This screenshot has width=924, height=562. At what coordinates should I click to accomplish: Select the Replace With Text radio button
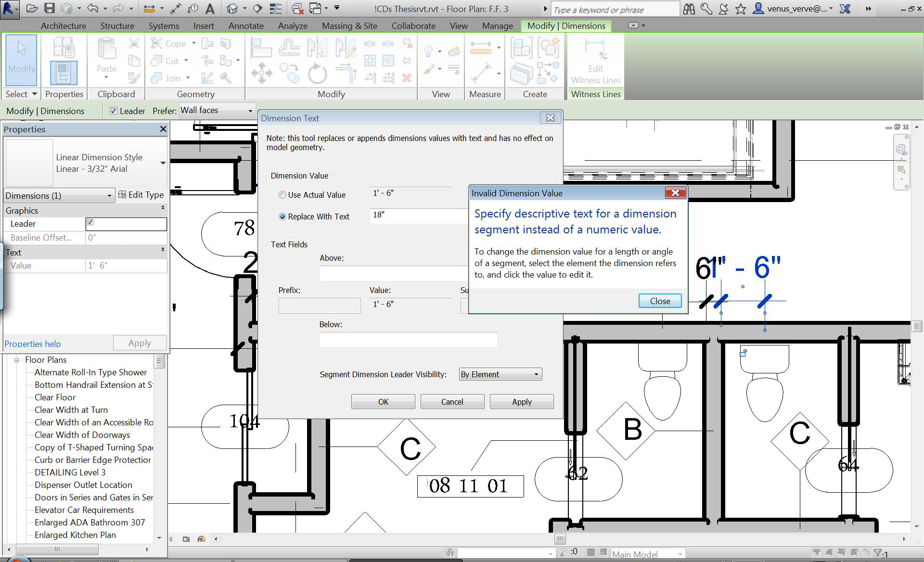(x=282, y=217)
